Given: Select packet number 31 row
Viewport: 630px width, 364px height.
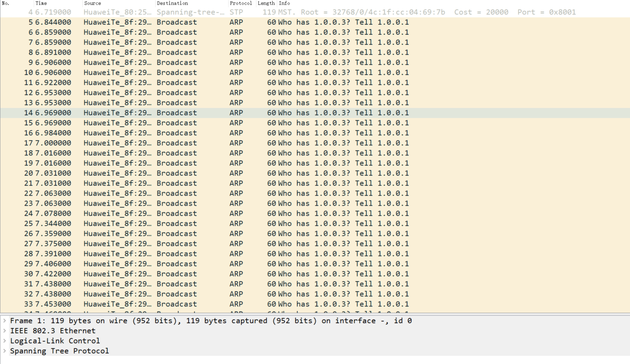Looking at the screenshot, I should click(315, 284).
